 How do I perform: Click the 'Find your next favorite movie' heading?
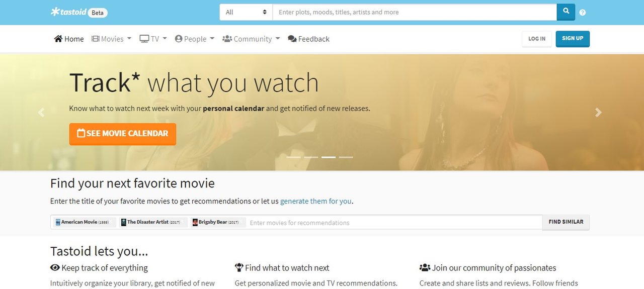(132, 183)
